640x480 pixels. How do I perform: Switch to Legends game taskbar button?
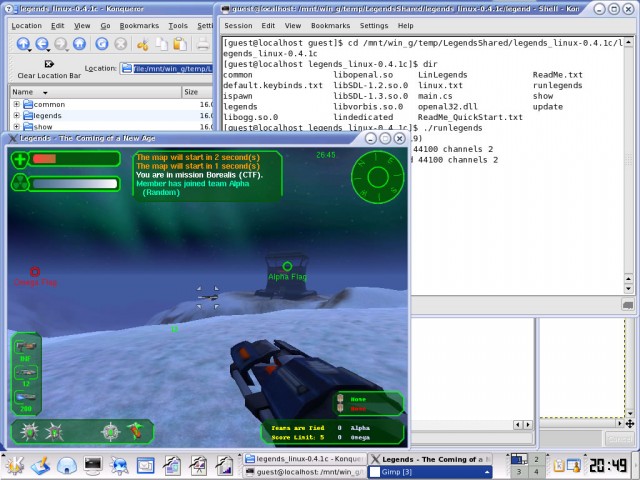click(x=430, y=459)
